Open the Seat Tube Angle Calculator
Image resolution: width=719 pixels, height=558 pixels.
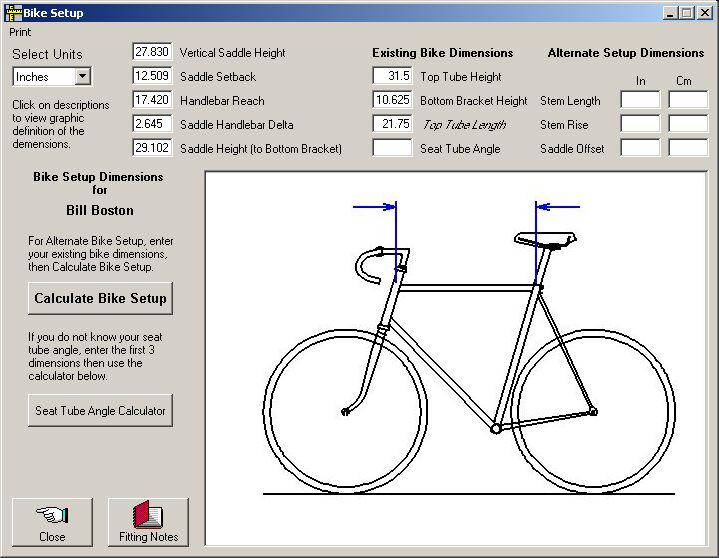tap(100, 410)
